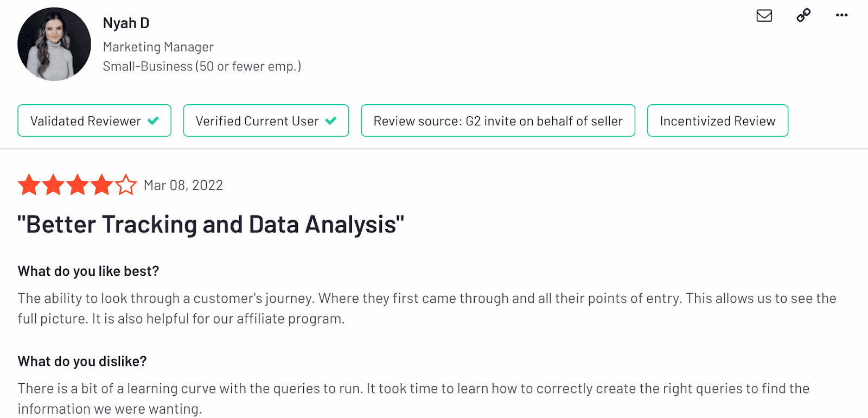Click the Review source G2 invite badge
Viewport: 868px width, 418px height.
tap(498, 121)
